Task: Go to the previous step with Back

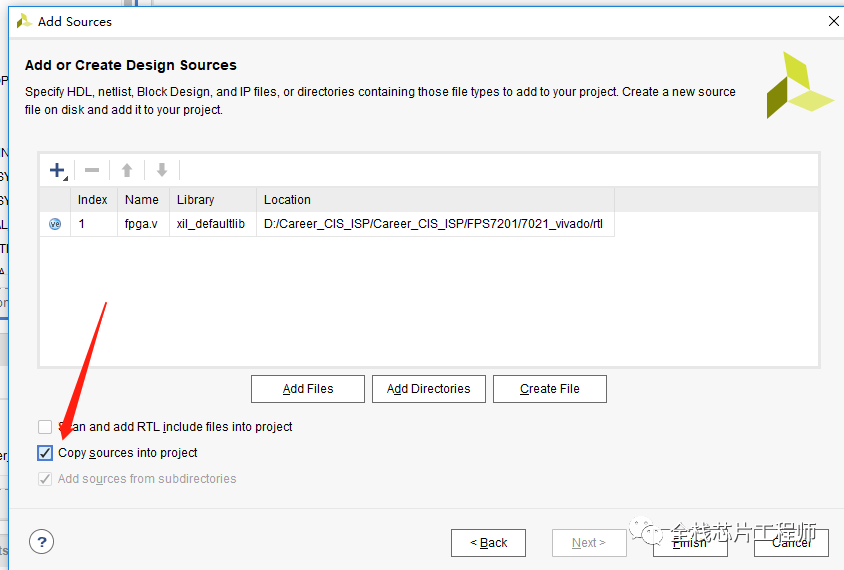Action: pyautogui.click(x=488, y=543)
